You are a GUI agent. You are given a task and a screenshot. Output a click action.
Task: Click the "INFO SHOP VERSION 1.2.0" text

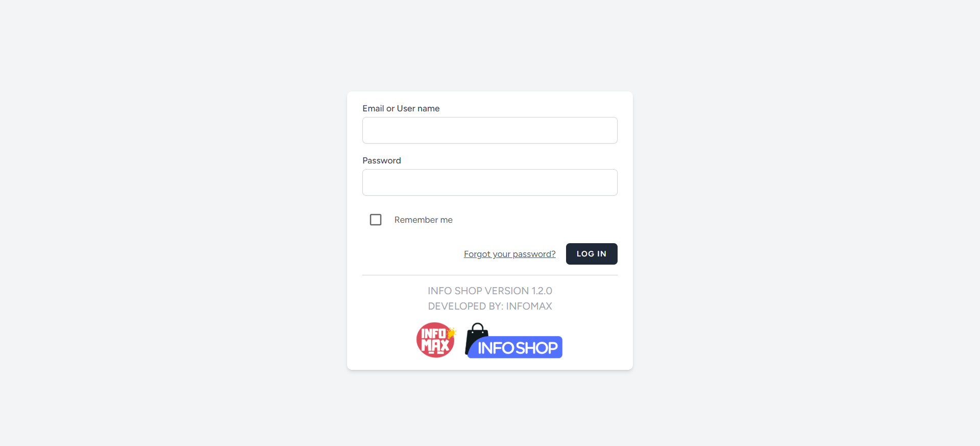pos(489,291)
